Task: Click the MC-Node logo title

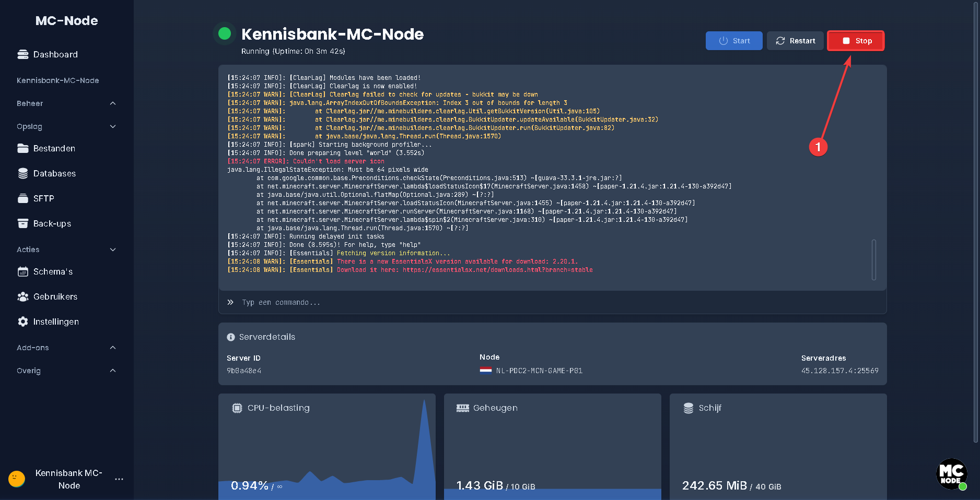Action: pos(67,20)
